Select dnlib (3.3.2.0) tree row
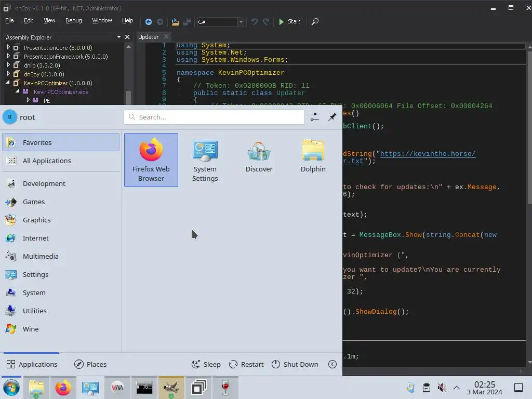This screenshot has width=532, height=399. 42,65
